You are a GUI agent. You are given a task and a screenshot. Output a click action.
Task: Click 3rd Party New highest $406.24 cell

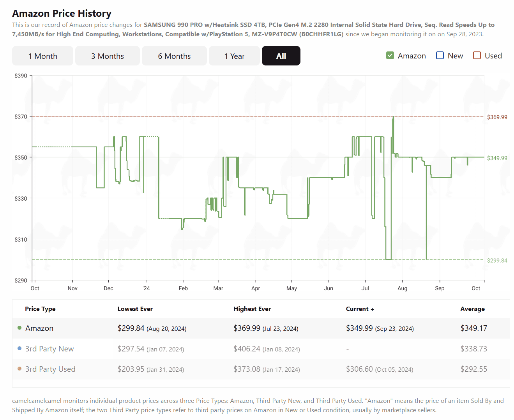tap(267, 349)
